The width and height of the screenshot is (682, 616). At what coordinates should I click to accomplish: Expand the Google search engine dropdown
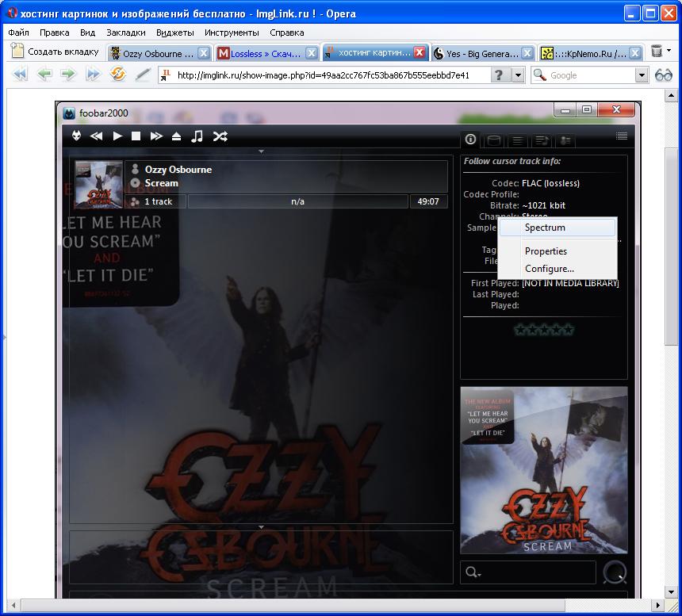[642, 75]
